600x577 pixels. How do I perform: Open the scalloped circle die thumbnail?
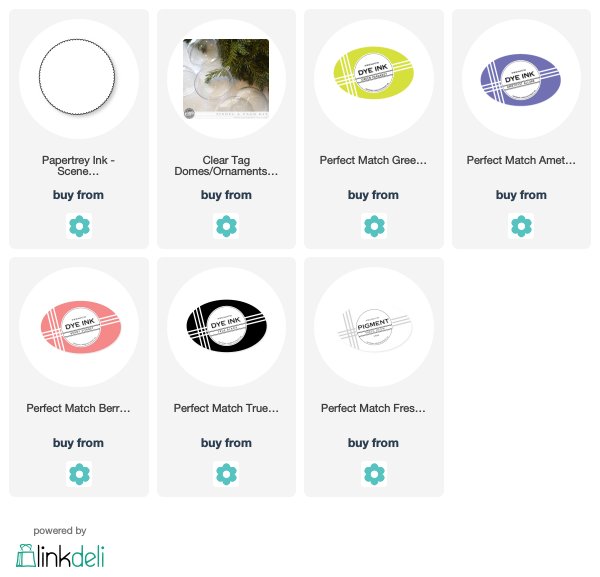click(78, 77)
